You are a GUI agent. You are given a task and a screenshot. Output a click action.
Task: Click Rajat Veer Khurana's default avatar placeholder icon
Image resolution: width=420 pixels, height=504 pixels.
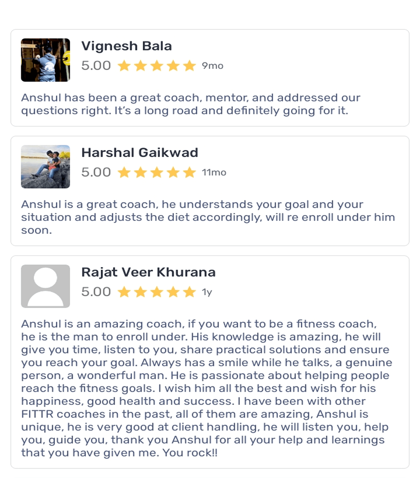point(45,286)
